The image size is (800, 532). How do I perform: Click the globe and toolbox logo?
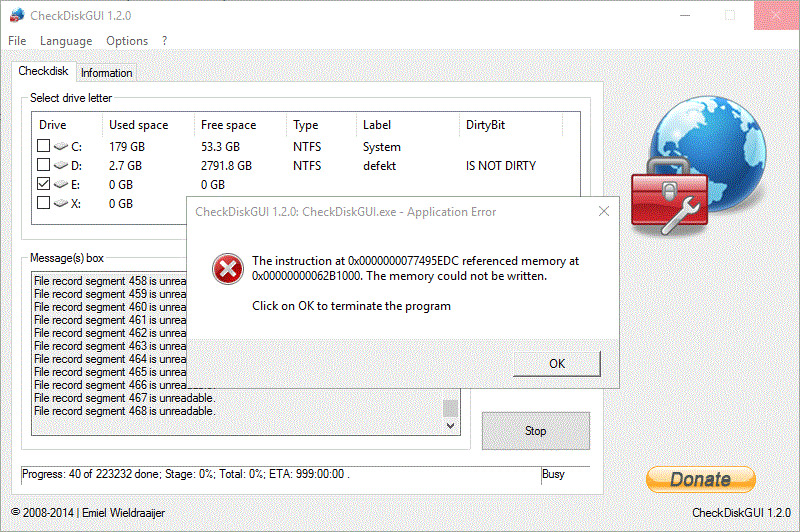click(699, 166)
